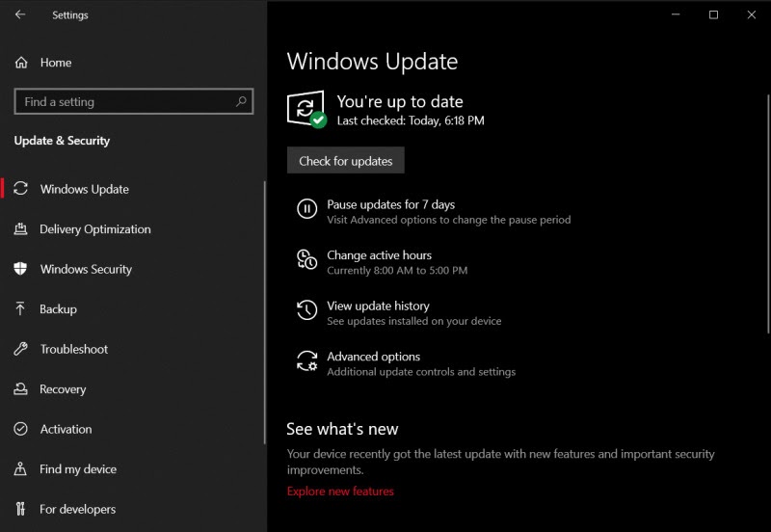
Task: Minimize the Settings window
Action: [x=676, y=14]
